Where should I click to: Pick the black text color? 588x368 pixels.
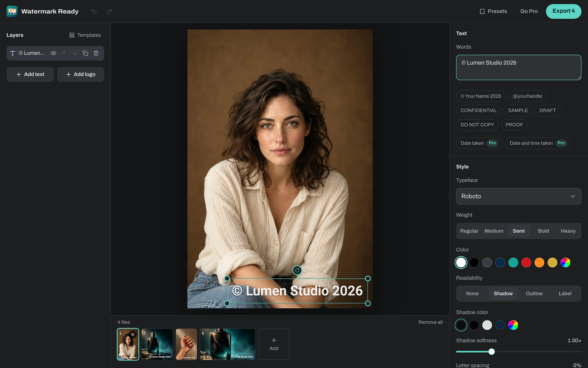pos(474,263)
